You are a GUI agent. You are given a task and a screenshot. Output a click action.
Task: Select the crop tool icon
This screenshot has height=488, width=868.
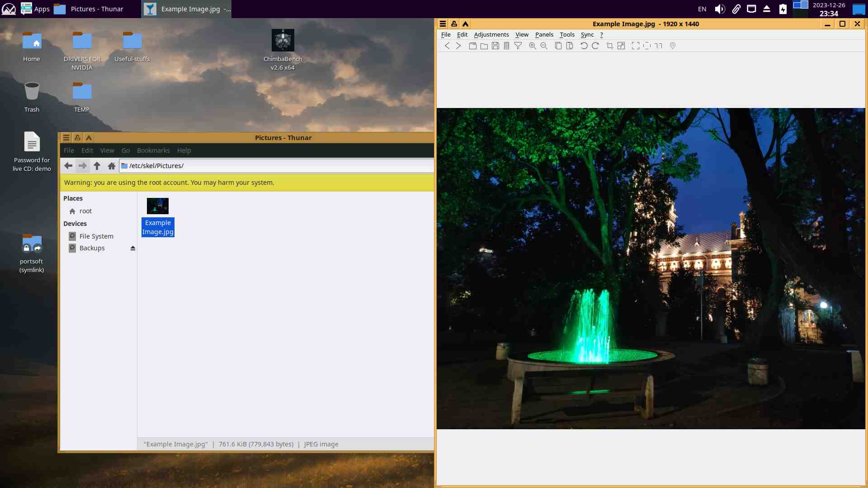tap(609, 46)
